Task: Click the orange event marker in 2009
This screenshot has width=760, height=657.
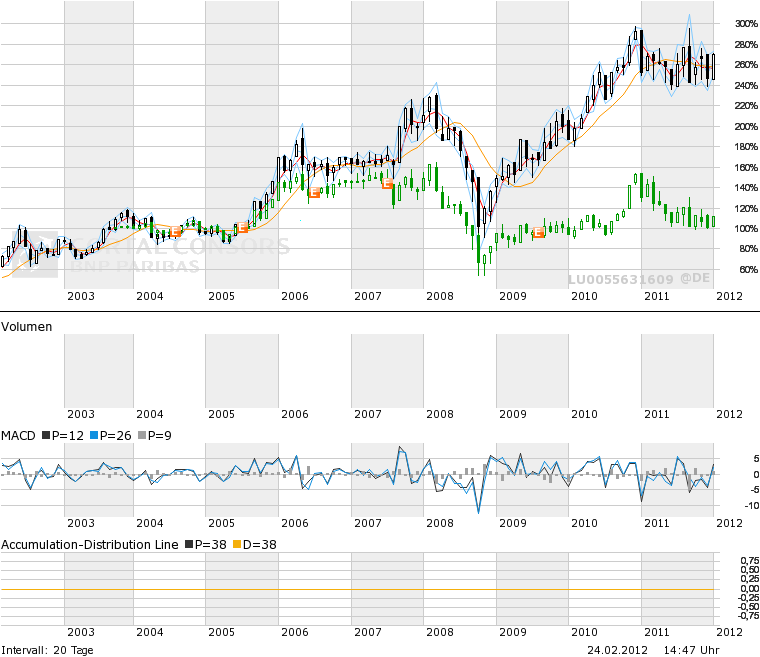Action: 538,232
